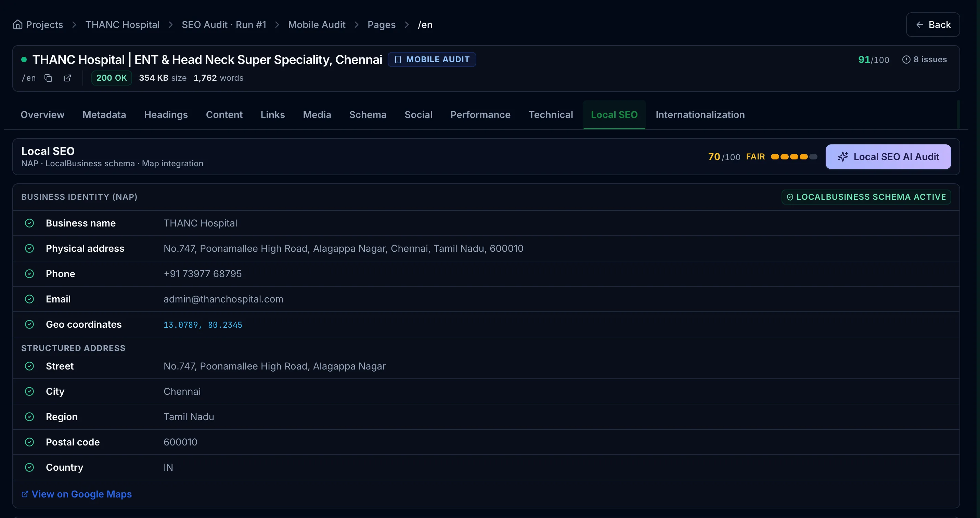Screen dimensions: 980x518
Task: Click the phone number +91 73977 68795
Action: point(202,274)
